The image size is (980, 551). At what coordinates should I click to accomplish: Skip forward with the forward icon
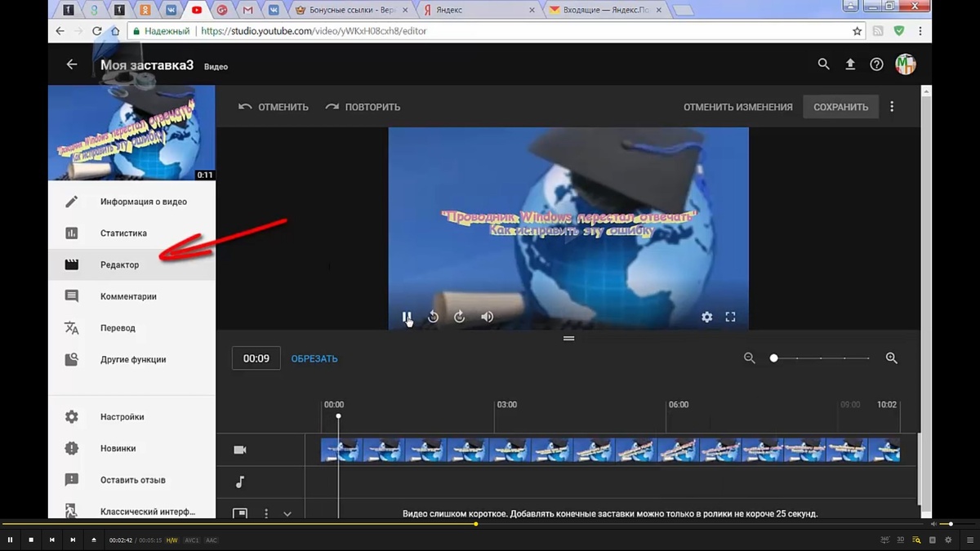460,317
